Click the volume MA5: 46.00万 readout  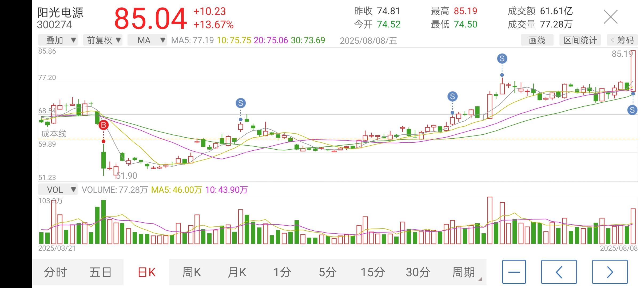pos(176,190)
